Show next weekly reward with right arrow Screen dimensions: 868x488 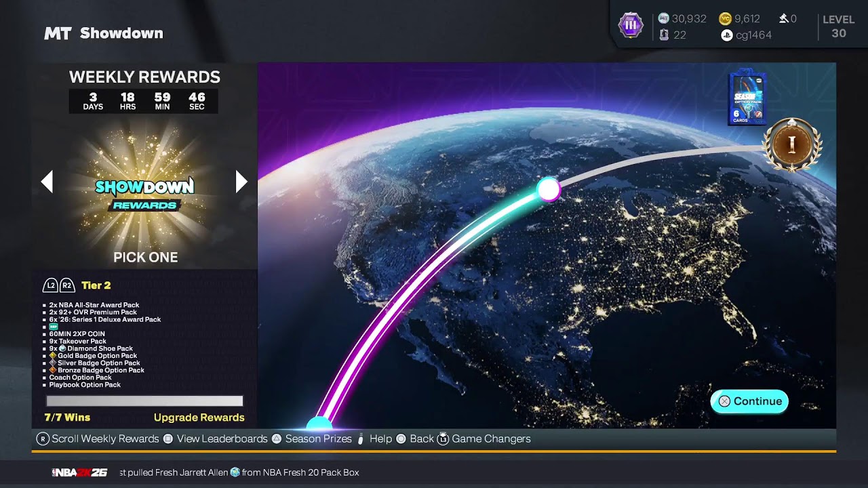(x=241, y=182)
